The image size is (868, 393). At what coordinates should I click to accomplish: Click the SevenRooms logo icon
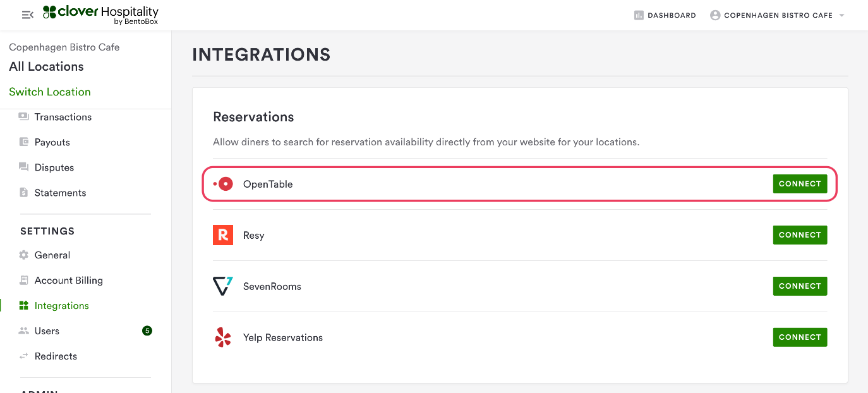pos(223,286)
